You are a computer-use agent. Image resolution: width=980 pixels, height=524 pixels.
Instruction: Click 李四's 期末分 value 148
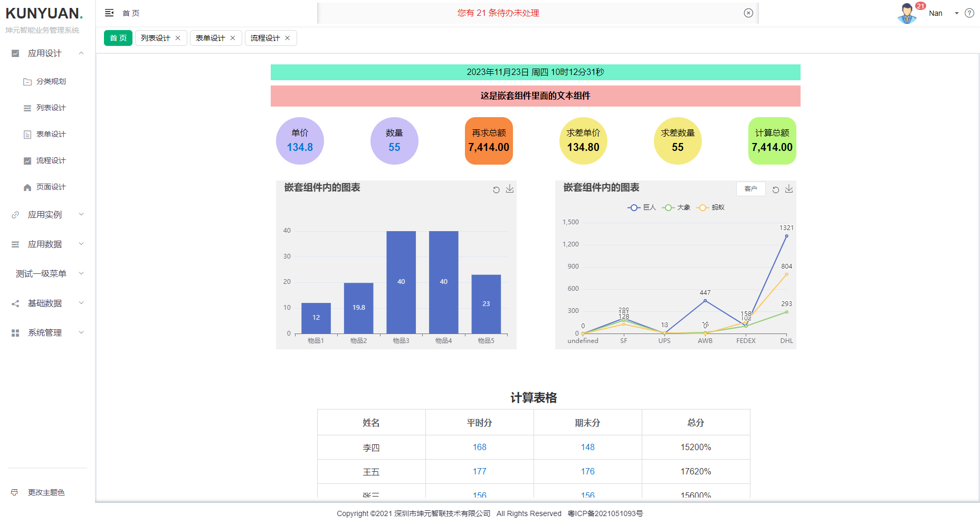[x=588, y=447]
